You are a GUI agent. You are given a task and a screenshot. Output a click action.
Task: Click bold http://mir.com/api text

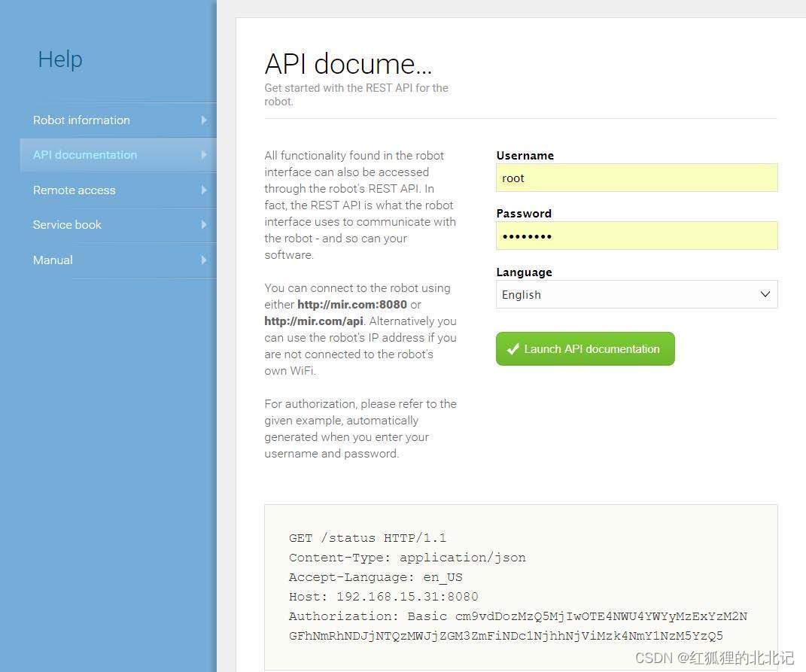(x=314, y=321)
